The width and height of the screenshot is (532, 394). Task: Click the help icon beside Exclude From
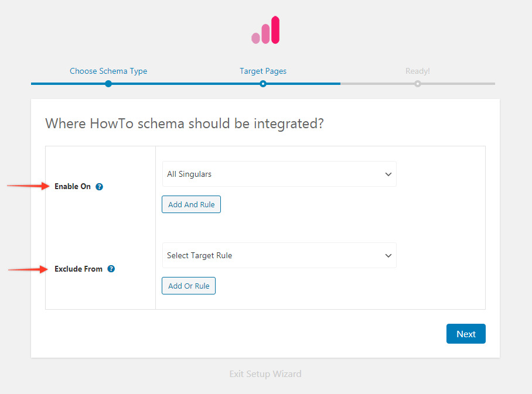click(x=111, y=269)
